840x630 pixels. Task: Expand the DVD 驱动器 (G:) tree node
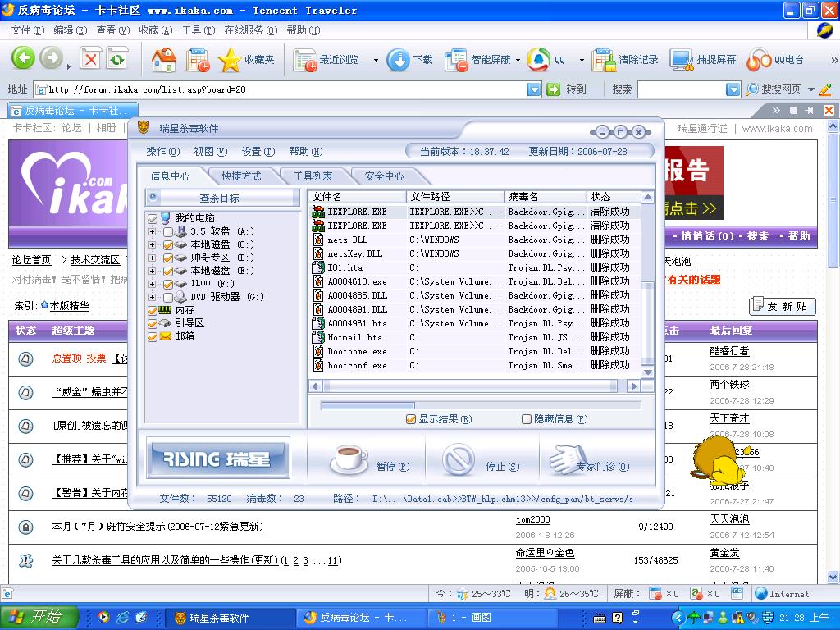coord(152,297)
